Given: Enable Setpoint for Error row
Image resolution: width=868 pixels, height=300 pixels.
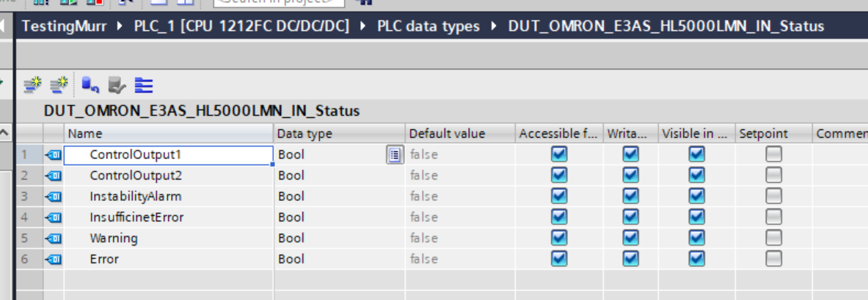Looking at the screenshot, I should tap(773, 258).
